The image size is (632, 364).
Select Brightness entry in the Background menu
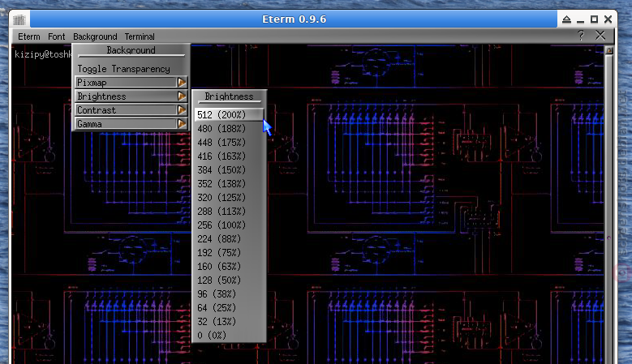point(130,96)
